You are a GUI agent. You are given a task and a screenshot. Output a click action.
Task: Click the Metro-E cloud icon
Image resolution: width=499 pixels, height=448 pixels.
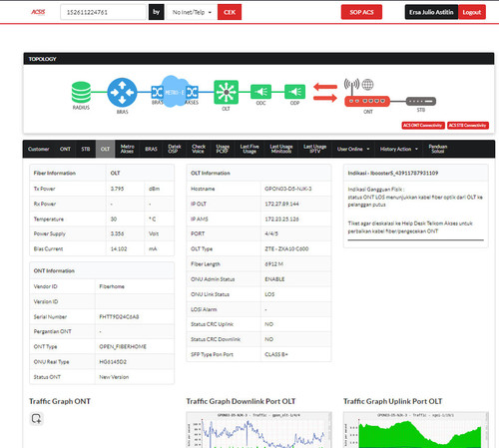[x=174, y=92]
